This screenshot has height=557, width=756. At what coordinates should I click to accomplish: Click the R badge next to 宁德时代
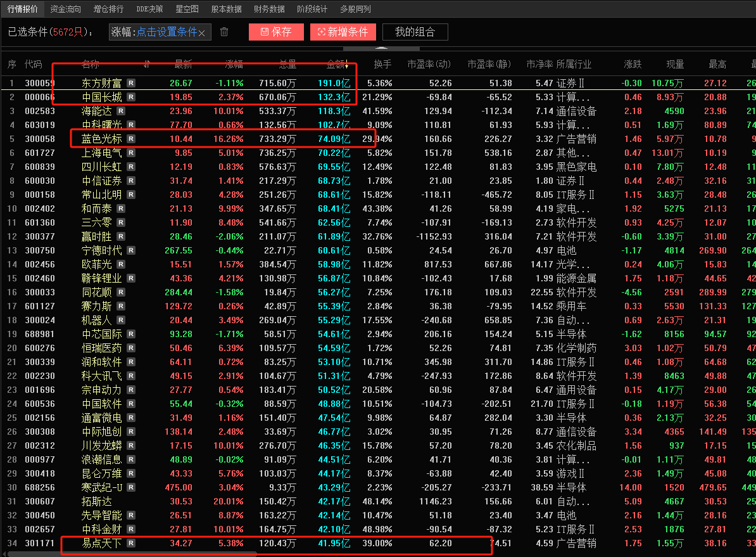[x=130, y=250]
